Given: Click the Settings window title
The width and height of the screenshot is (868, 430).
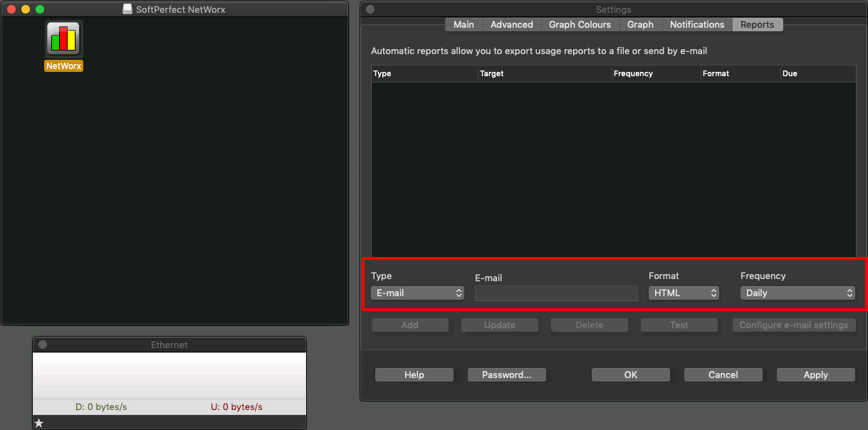Looking at the screenshot, I should tap(614, 9).
